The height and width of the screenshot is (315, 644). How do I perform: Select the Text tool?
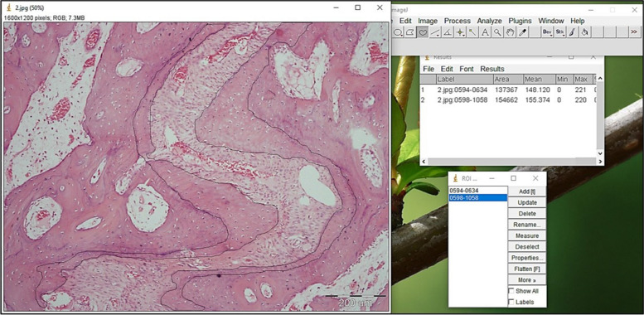point(485,32)
